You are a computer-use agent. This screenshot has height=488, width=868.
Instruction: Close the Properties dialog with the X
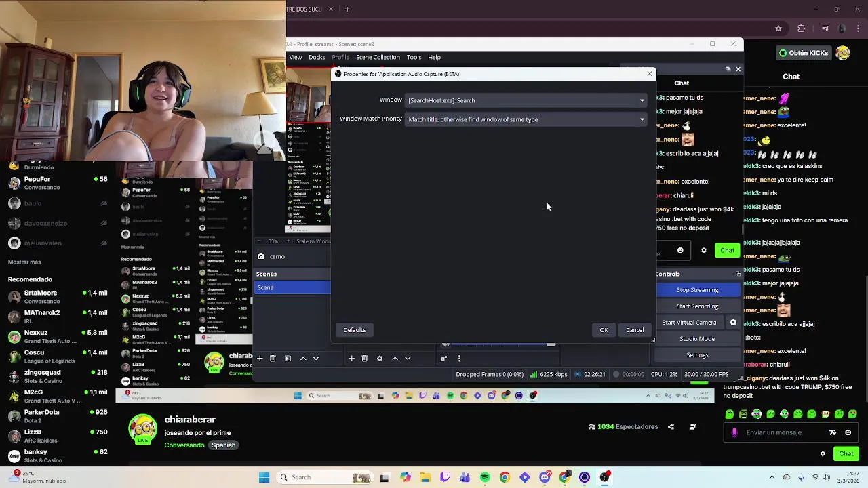coord(649,74)
